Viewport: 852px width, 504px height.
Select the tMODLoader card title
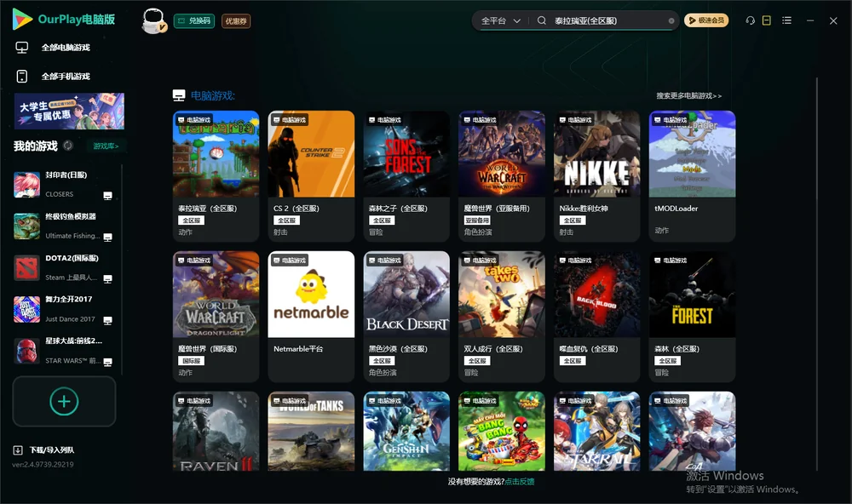[676, 209]
